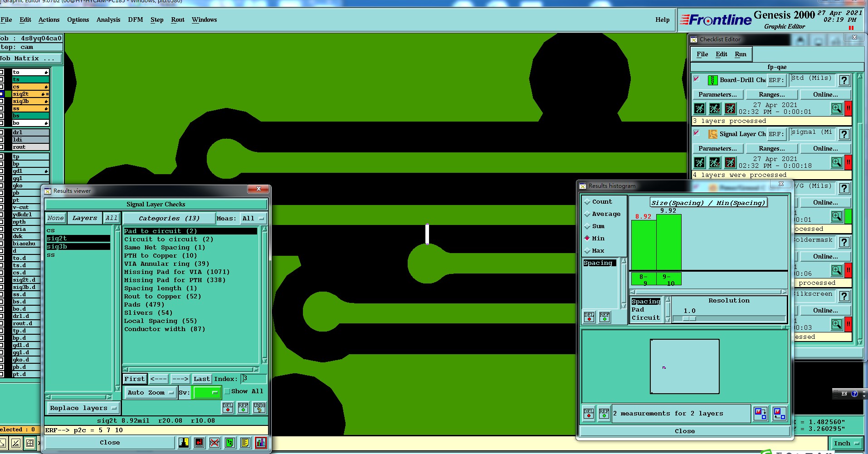Run Signal Layer check with first runner icon

(700, 162)
